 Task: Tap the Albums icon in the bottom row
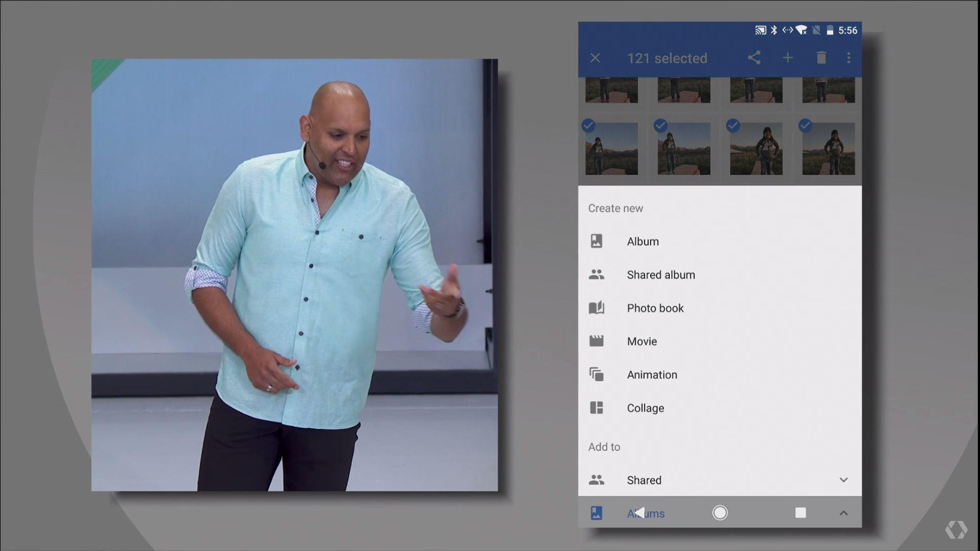point(596,513)
